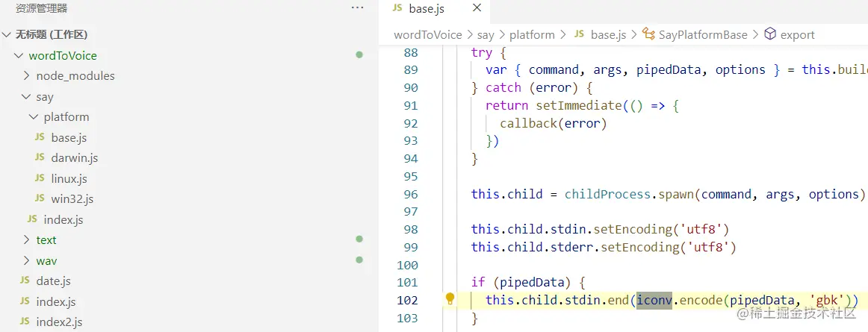This screenshot has height=332, width=868.
Task: Select the base.js editor tab
Action: tap(434, 8)
